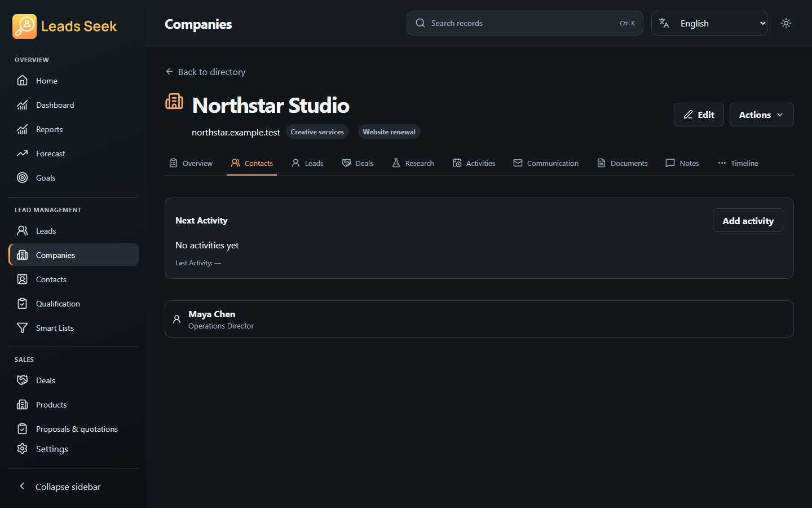This screenshot has width=812, height=508.
Task: Switch to the Overview tab
Action: point(191,163)
